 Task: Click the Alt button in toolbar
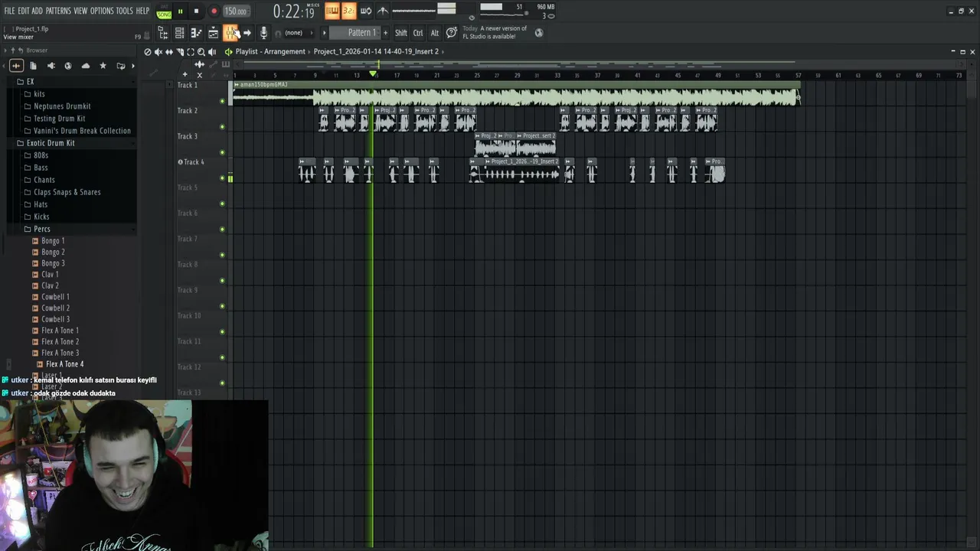[434, 33]
